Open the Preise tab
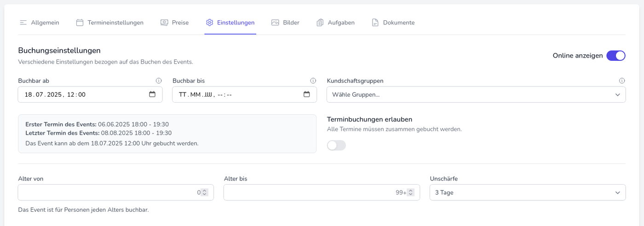Viewport: 644px width, 226px height. (x=174, y=23)
